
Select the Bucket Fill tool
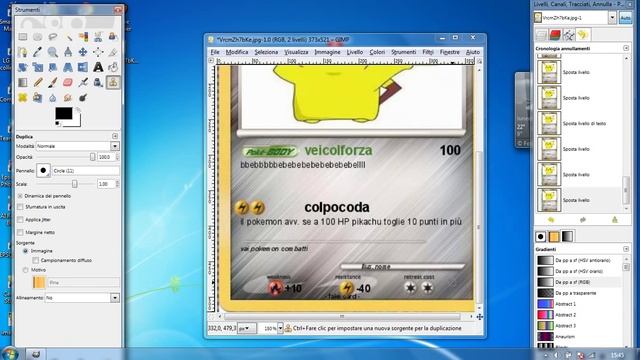pos(113,67)
